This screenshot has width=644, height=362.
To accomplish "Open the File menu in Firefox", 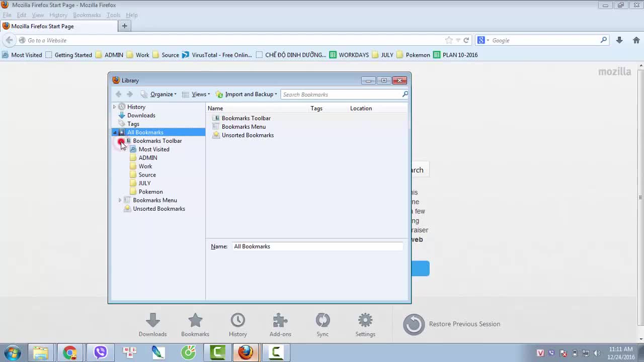I will 7,15.
